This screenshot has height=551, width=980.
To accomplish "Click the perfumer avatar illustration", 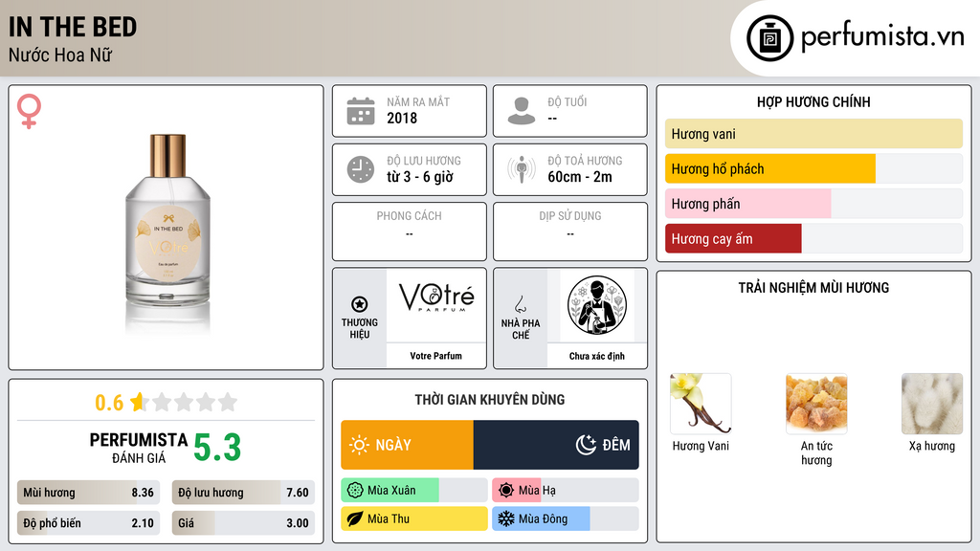I will click(597, 305).
